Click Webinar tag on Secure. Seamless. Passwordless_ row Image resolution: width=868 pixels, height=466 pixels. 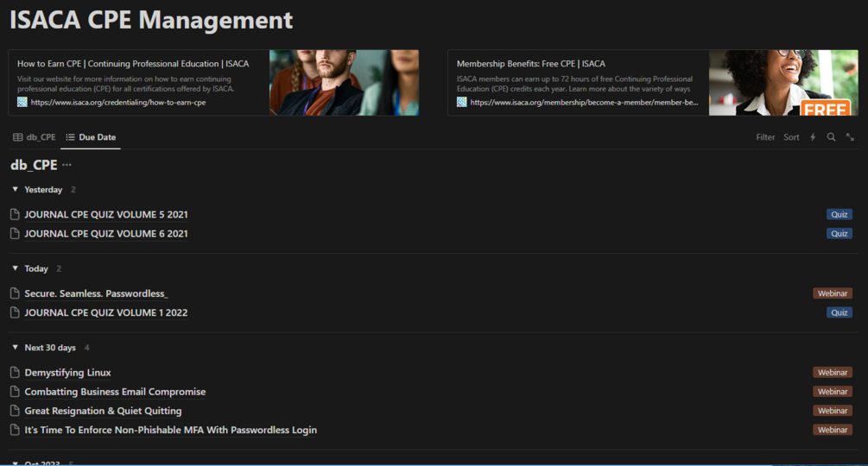(x=833, y=293)
